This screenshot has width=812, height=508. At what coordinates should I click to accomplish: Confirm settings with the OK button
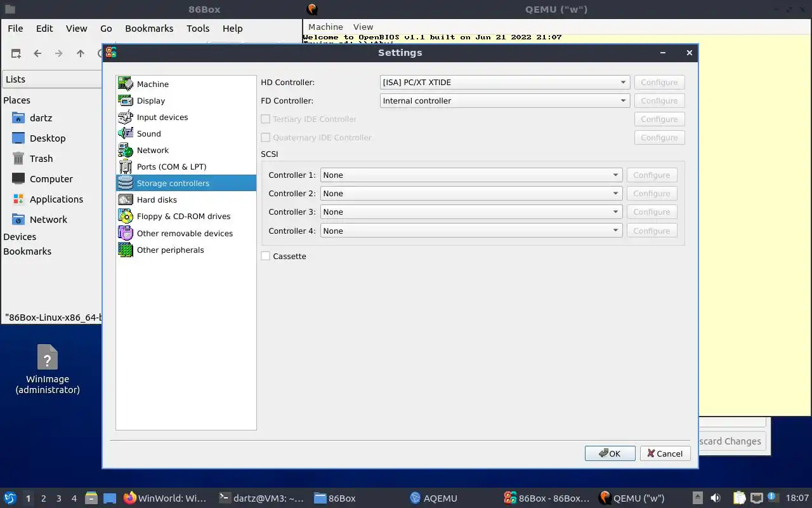pyautogui.click(x=610, y=453)
